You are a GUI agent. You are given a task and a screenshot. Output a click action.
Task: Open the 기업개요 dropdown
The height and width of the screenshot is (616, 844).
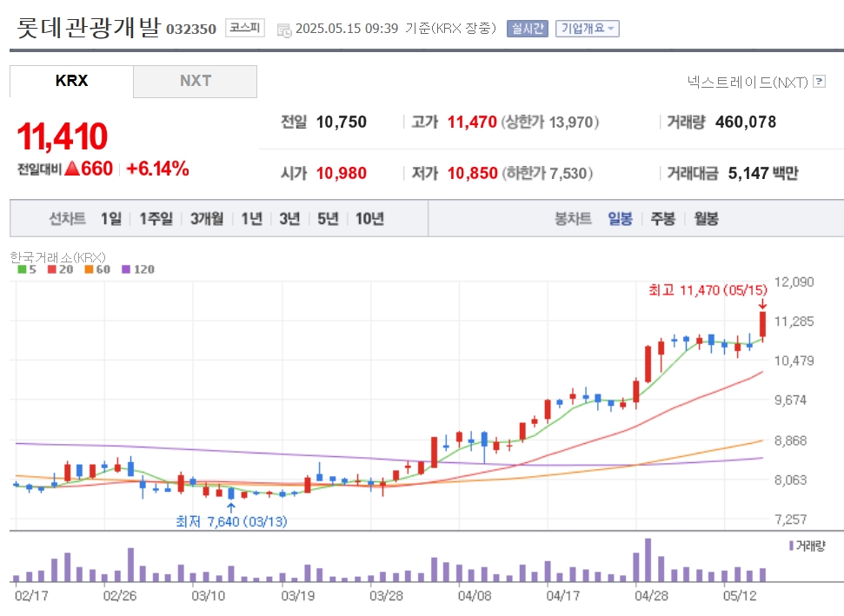click(588, 29)
